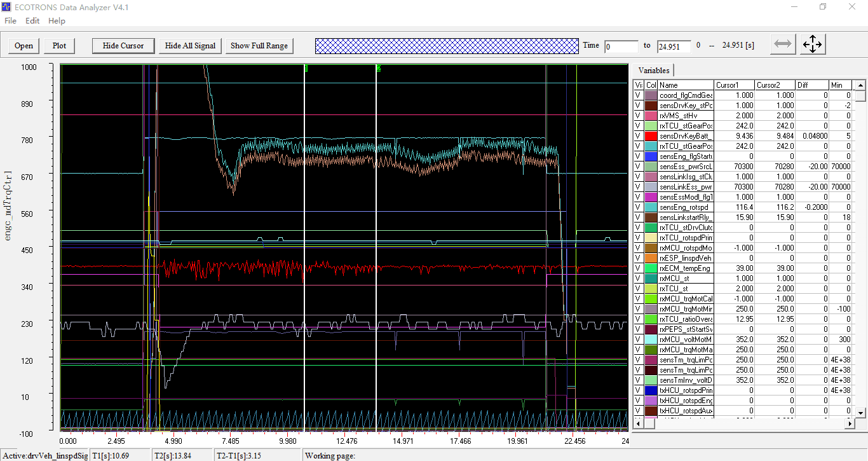Click the four-way pan arrows icon
868x461 pixels.
point(812,44)
